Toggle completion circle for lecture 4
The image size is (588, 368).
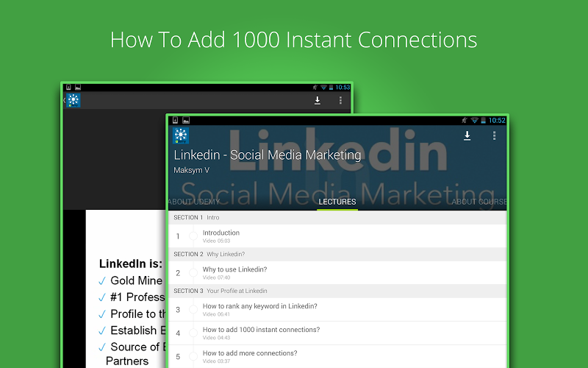point(193,333)
